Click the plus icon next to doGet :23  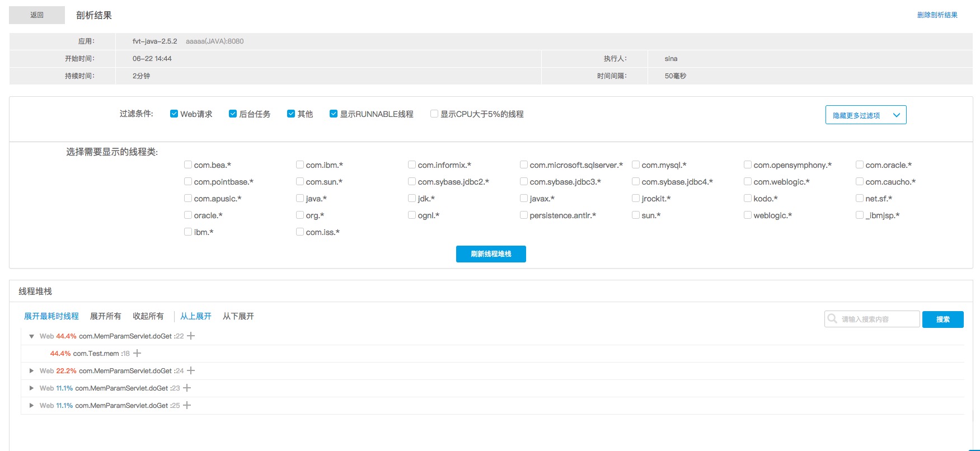pyautogui.click(x=187, y=388)
